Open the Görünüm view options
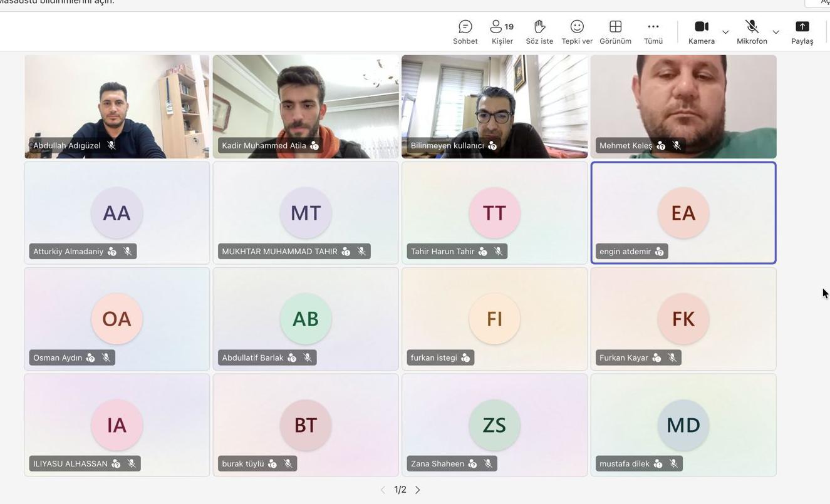 tap(615, 32)
